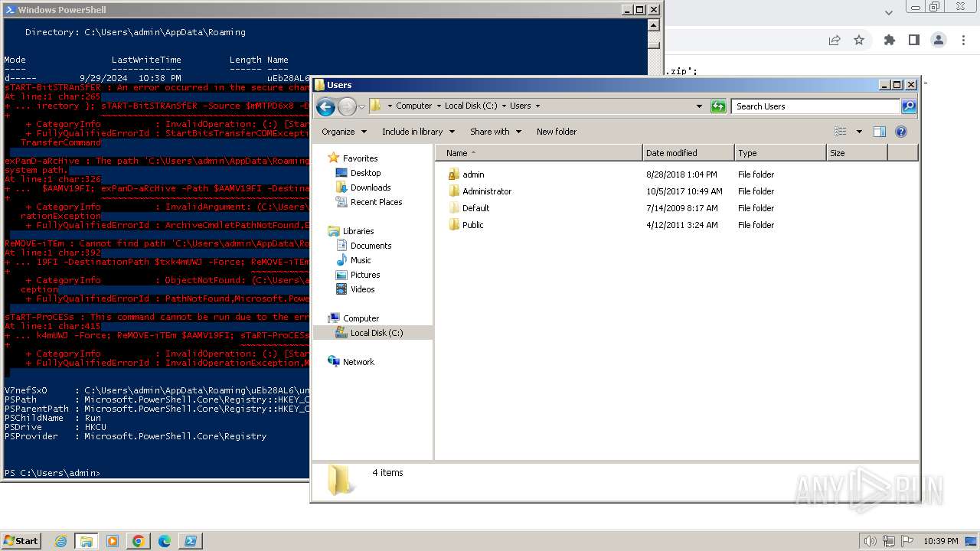Click the Chrome share page icon
Viewport: 980px width, 551px height.
(835, 40)
